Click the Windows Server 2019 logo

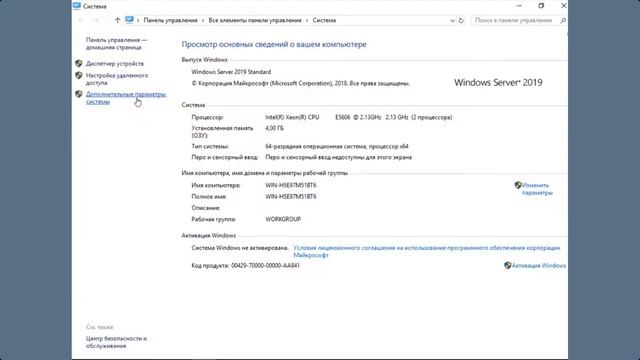click(498, 82)
